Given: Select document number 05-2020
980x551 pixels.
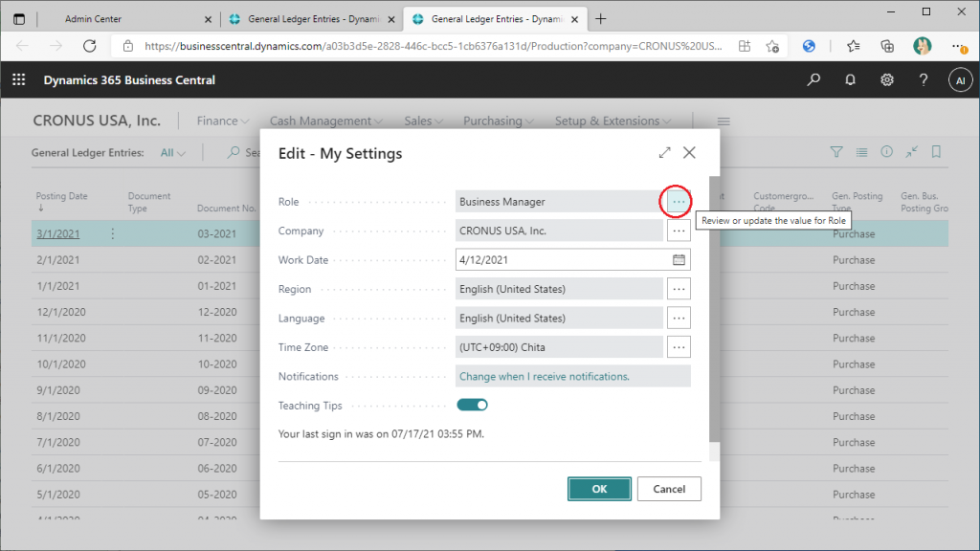Looking at the screenshot, I should pyautogui.click(x=217, y=495).
